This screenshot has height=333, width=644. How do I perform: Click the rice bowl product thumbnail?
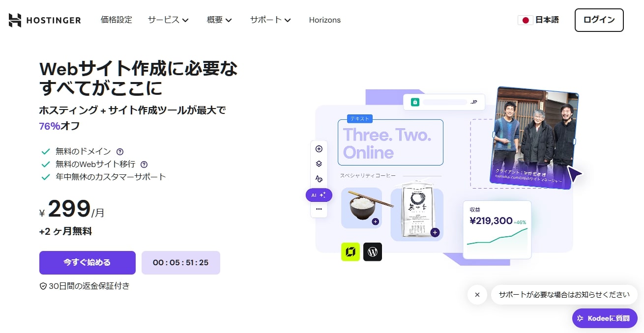[361, 208]
